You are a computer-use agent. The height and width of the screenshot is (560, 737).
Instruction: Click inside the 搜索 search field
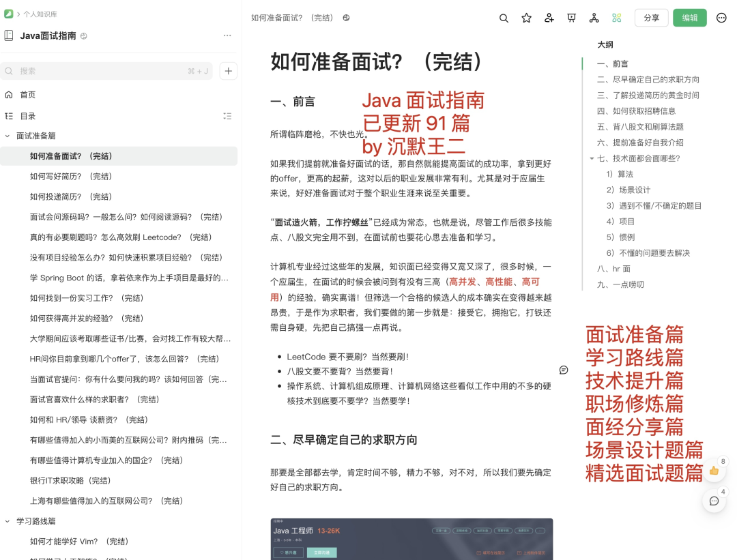[106, 71]
